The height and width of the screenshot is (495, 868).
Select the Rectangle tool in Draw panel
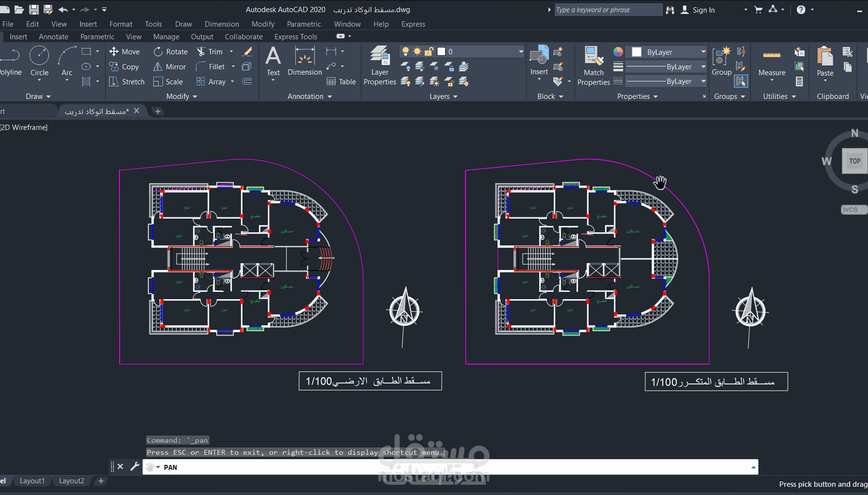(86, 52)
